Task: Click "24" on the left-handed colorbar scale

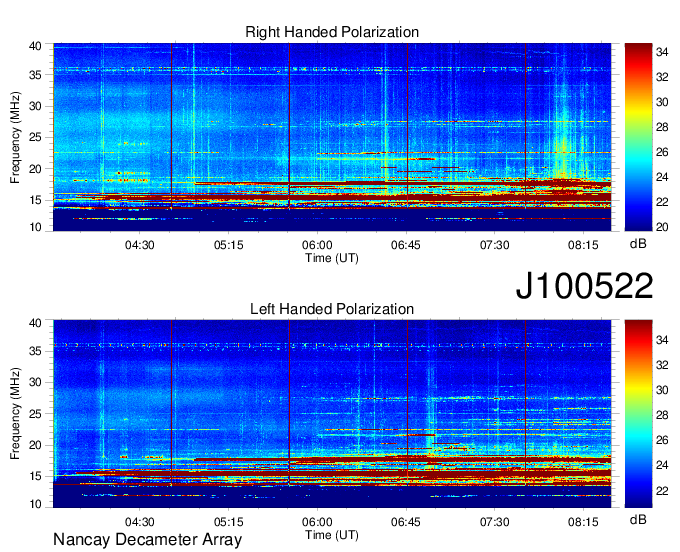Action: [662, 465]
